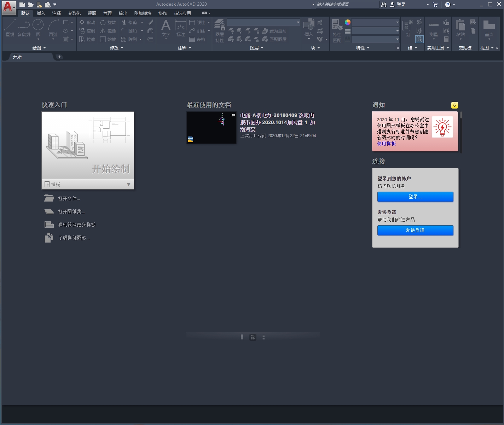
Task: Click the Text (文字) tool
Action: click(166, 28)
